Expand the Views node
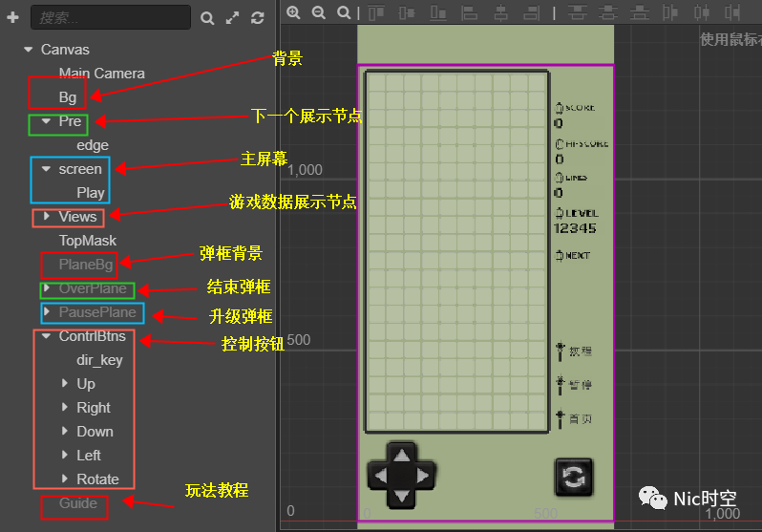The height and width of the screenshot is (532, 762). (x=47, y=216)
